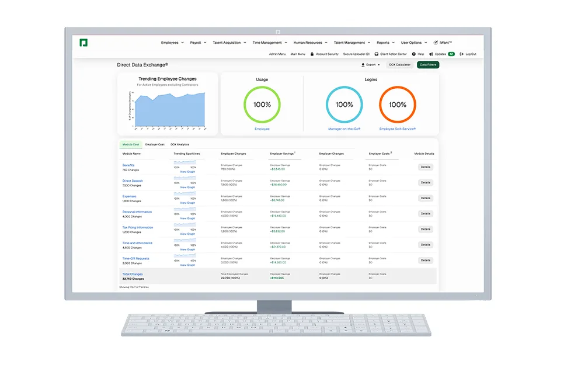This screenshot has height=368, width=588.
Task: Click the DDX Calculator button
Action: pos(399,65)
